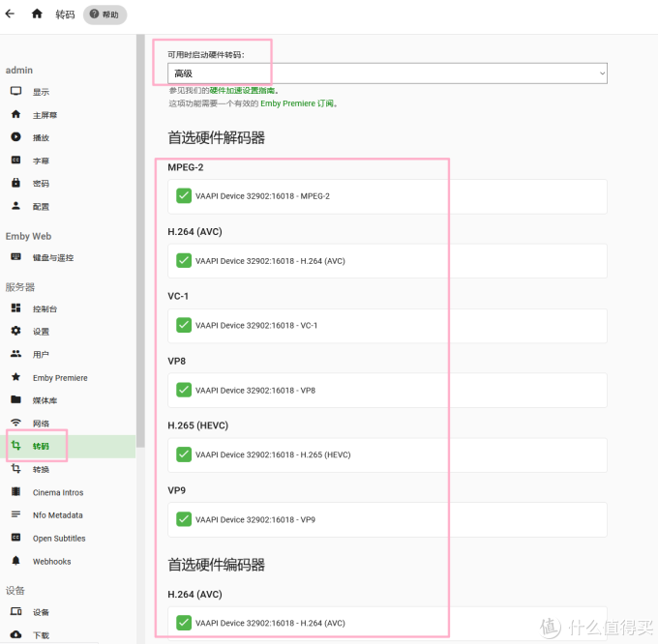The width and height of the screenshot is (658, 644).
Task: Toggle VAAPI H.265 (HEVC) decoder checkbox
Action: click(184, 454)
